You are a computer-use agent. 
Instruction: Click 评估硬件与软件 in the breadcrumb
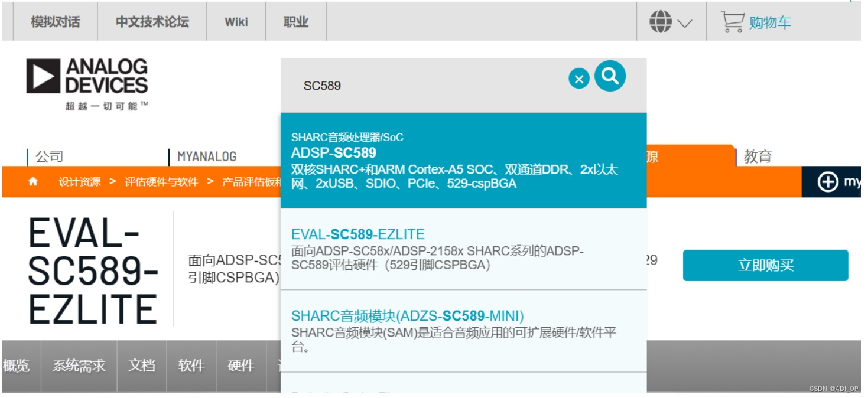[x=161, y=182]
